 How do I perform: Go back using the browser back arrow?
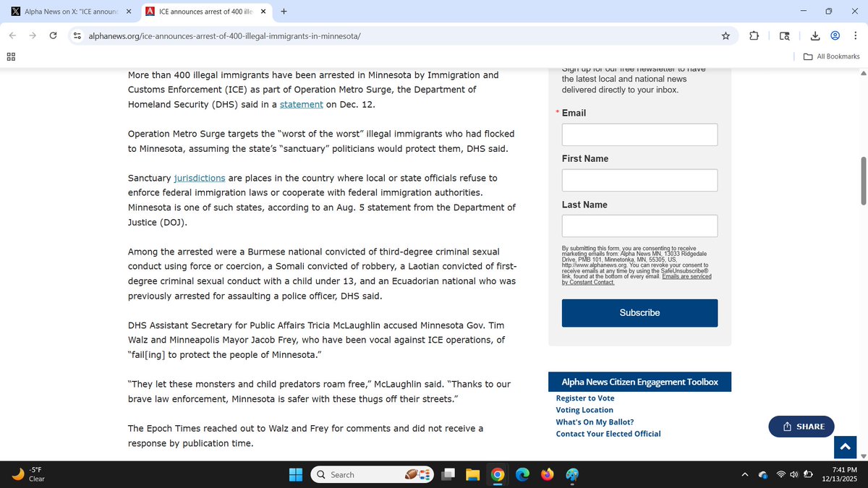pyautogui.click(x=12, y=35)
